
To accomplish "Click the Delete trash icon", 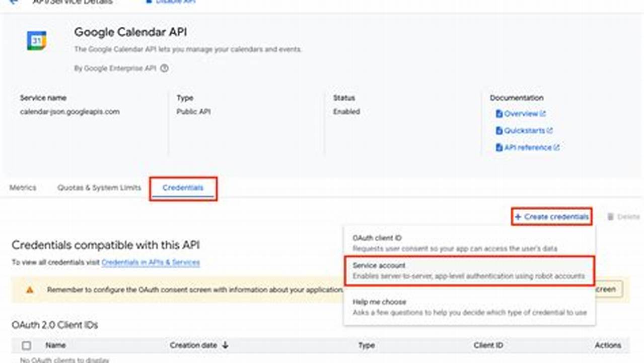I will [610, 216].
